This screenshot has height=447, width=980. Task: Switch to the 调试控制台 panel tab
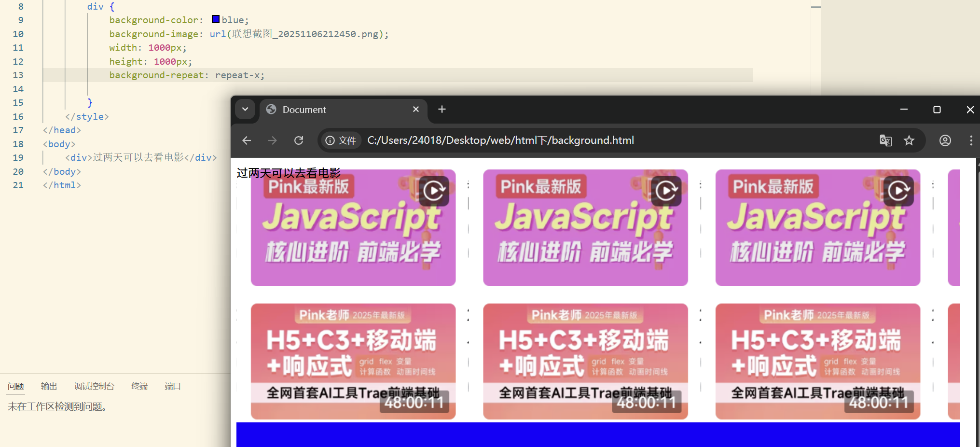click(94, 386)
